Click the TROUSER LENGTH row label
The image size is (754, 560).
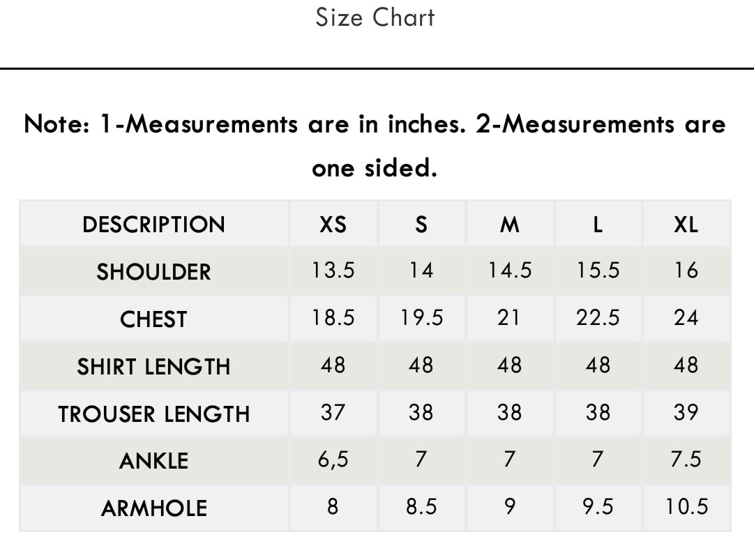click(x=154, y=414)
